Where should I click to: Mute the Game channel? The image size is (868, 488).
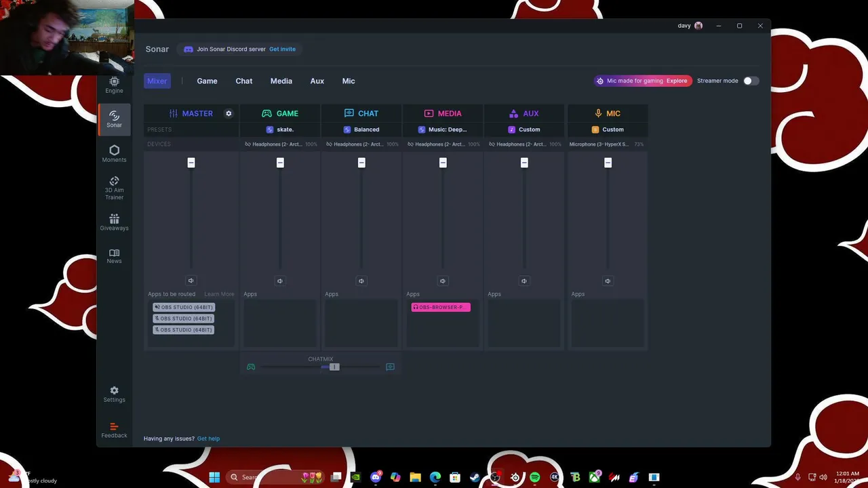(280, 281)
